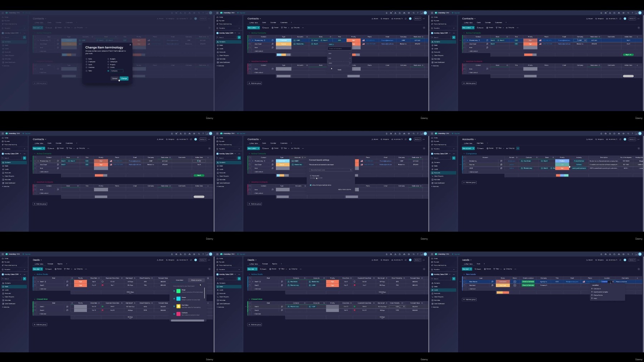Click Apply under the title dropdown list
Screen dimensions: 644x362
(x=340, y=70)
